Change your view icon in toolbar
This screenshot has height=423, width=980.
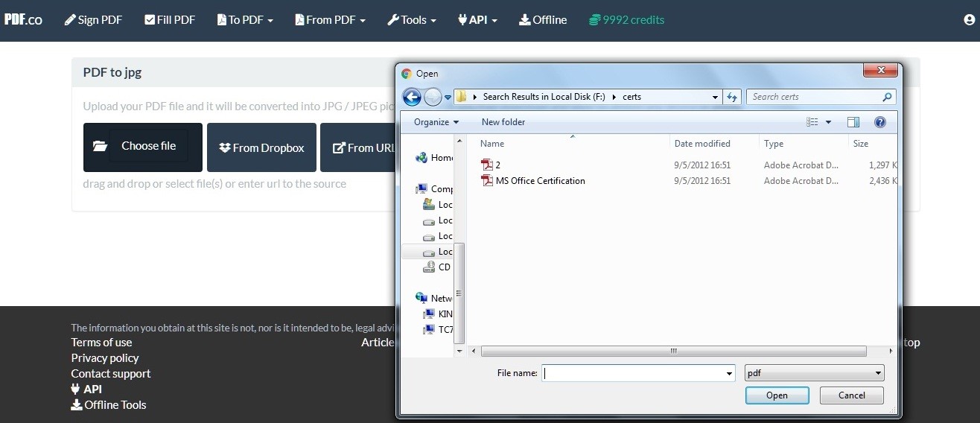pyautogui.click(x=812, y=122)
